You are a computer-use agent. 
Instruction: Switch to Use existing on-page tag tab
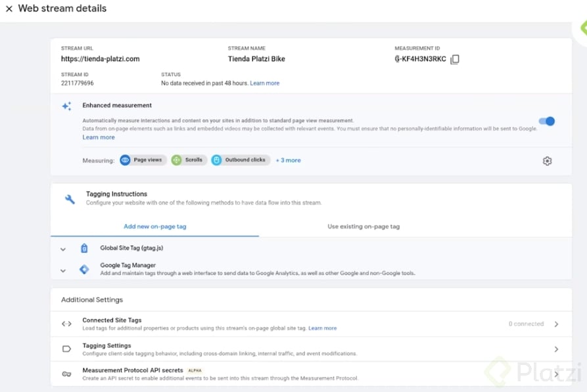point(364,227)
